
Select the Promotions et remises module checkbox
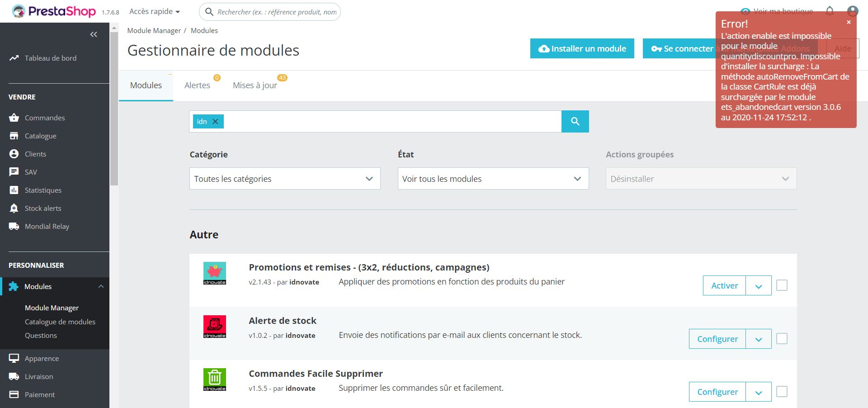[782, 285]
